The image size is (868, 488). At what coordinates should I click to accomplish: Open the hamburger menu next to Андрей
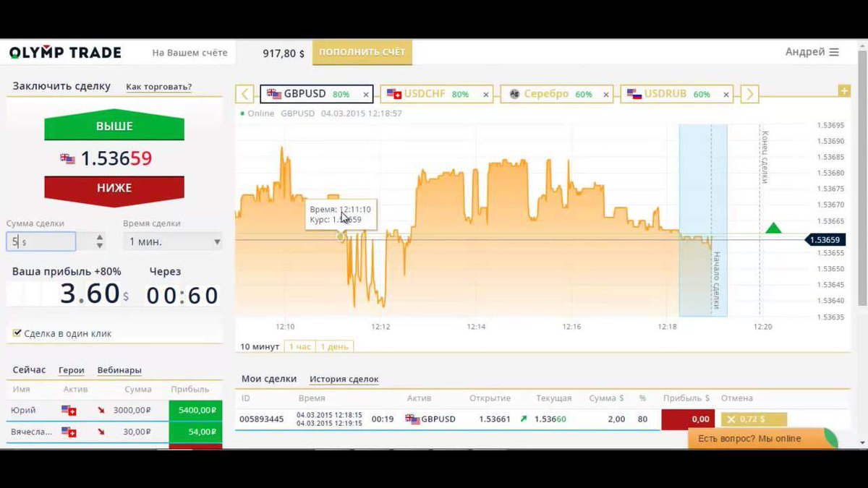click(834, 52)
